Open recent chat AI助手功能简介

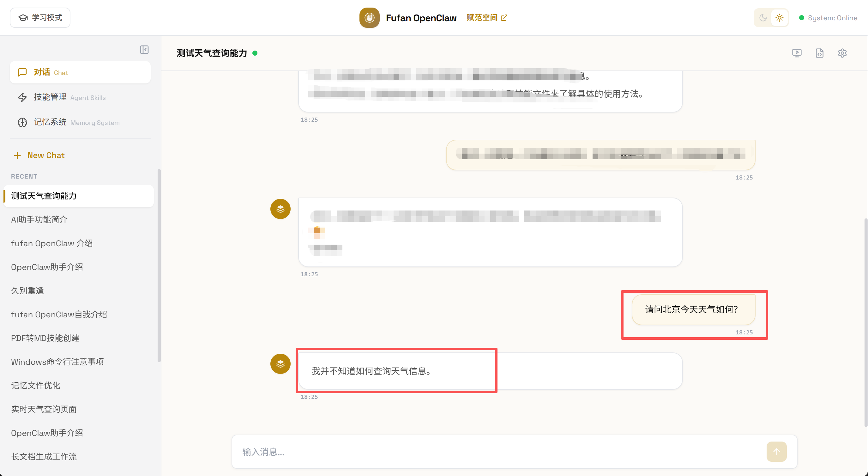pos(79,219)
